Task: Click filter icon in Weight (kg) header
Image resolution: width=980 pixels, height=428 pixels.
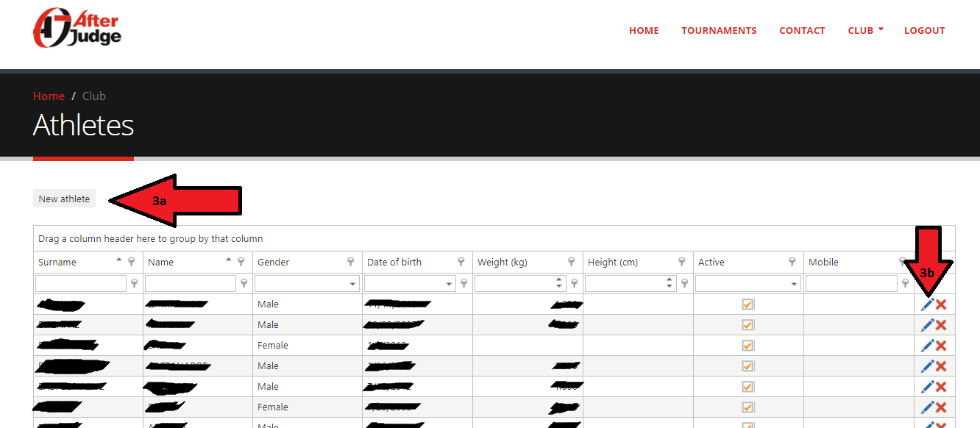Action: 572,262
